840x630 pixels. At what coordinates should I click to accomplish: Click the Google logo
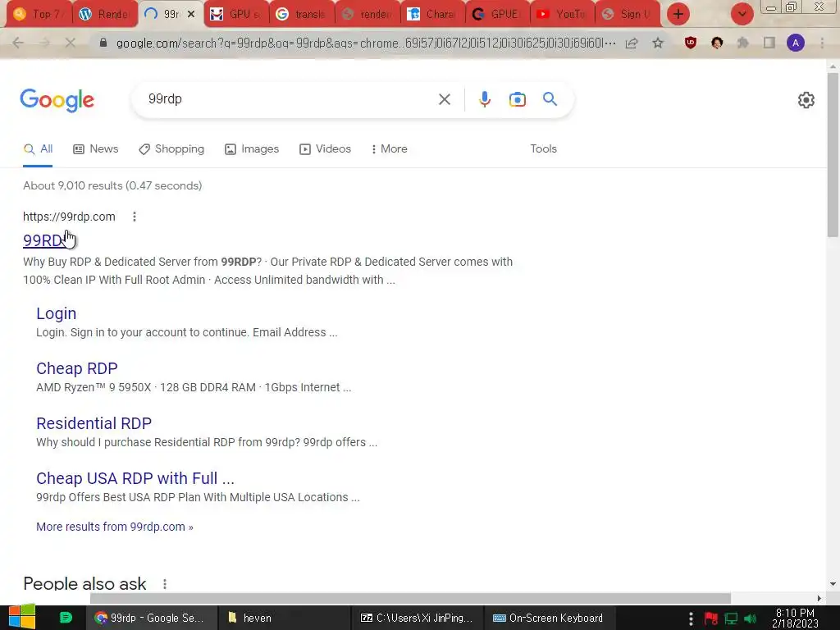57,100
